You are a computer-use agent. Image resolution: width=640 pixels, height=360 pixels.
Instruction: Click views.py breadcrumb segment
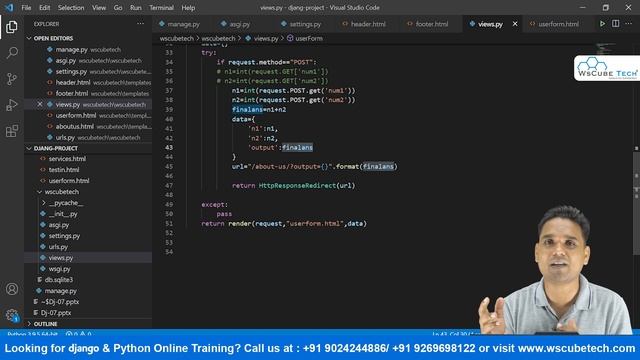[x=265, y=38]
